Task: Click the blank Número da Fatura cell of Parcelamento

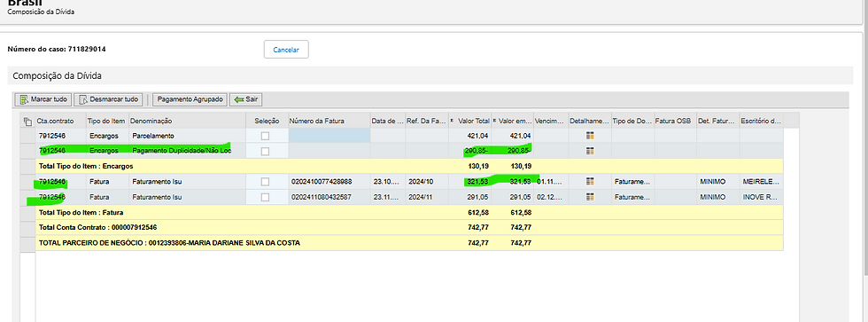Action: [329, 136]
